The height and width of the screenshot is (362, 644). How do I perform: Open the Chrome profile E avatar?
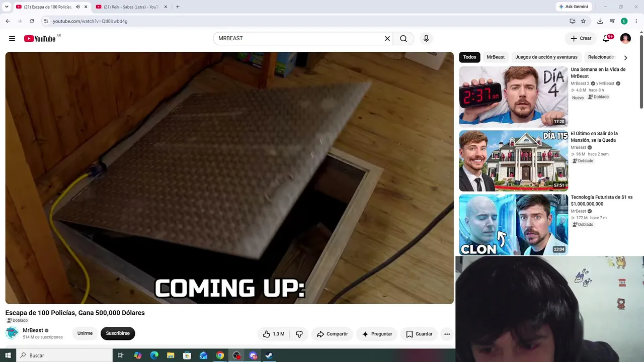tap(624, 21)
